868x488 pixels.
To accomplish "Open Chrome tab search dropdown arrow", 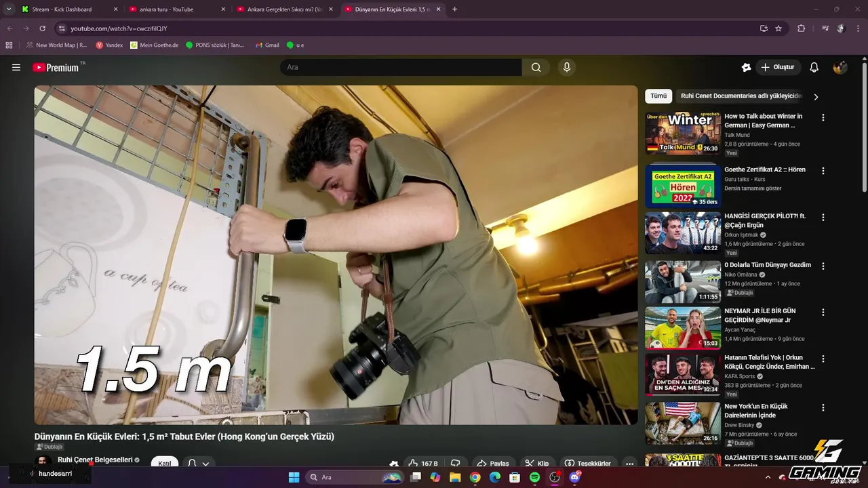I will [9, 9].
